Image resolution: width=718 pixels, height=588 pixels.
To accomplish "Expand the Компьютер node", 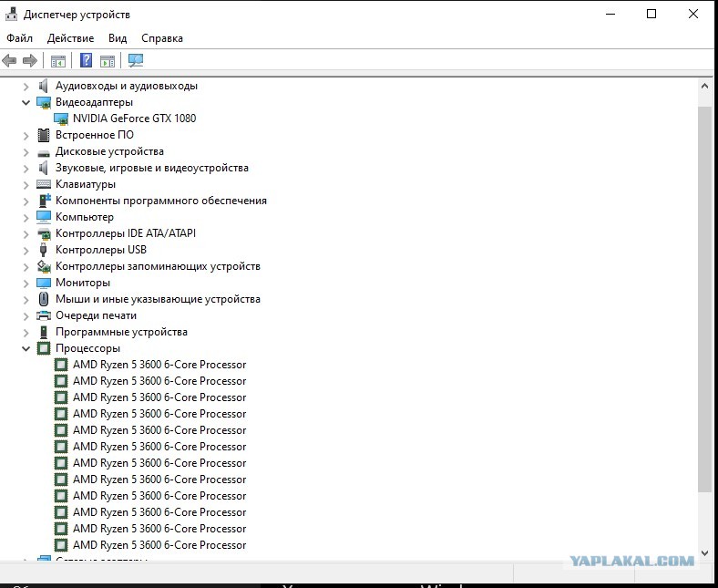I will 26,217.
